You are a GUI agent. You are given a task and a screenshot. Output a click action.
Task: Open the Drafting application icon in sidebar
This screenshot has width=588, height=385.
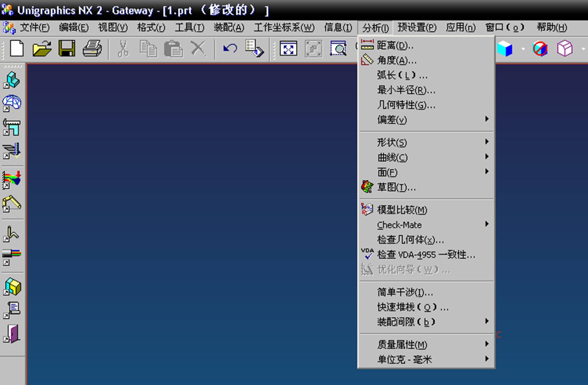click(x=12, y=127)
